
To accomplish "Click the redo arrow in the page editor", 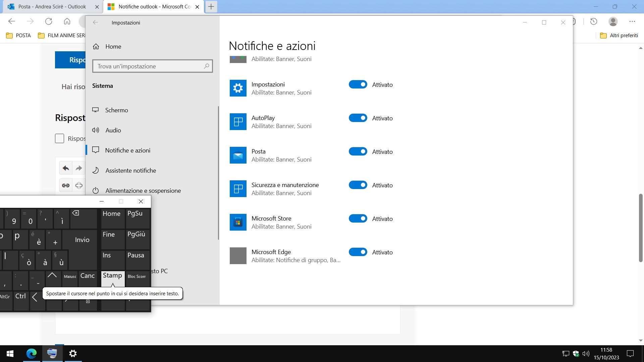I will (x=79, y=168).
